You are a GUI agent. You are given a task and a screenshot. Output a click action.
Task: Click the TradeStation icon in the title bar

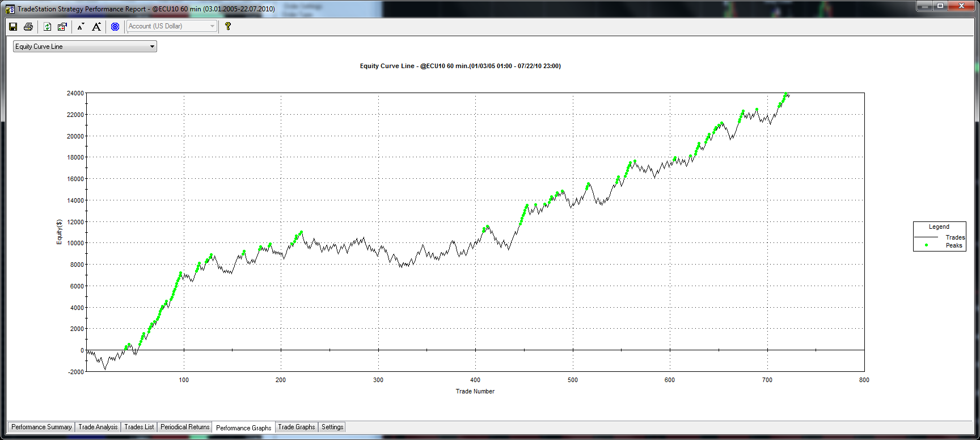[10, 9]
